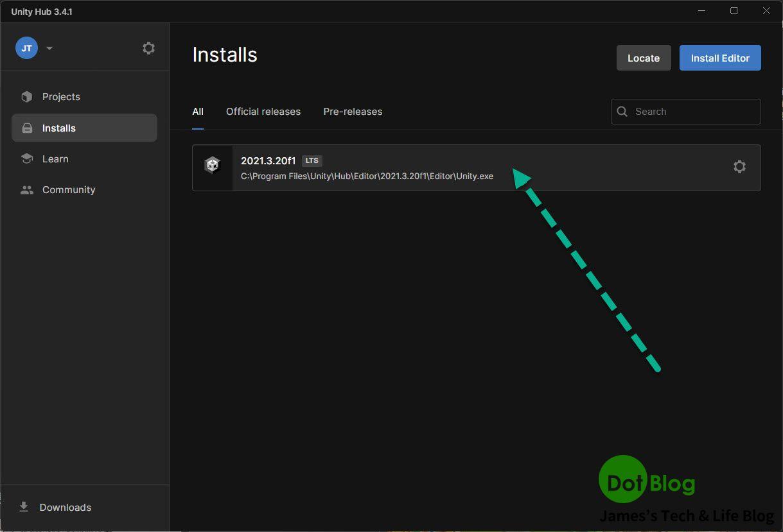The width and height of the screenshot is (783, 532).
Task: Click the LTS badge on 2021.3.20f1
Action: (312, 160)
